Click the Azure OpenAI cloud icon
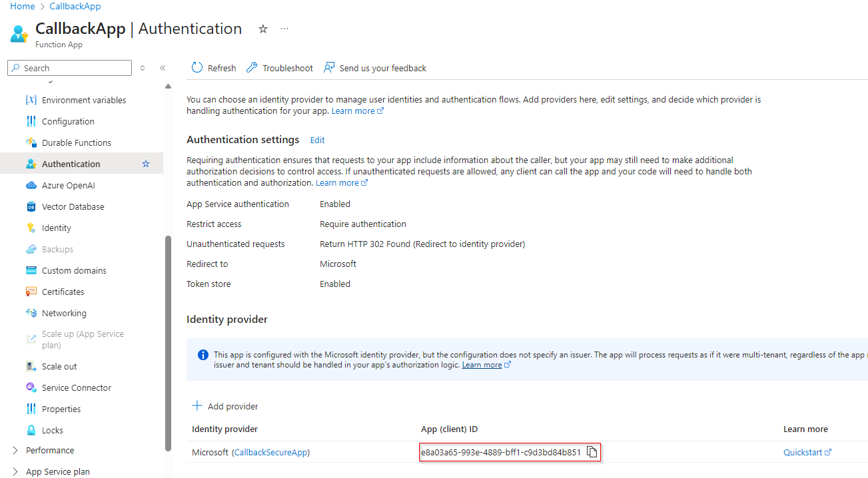 31,185
